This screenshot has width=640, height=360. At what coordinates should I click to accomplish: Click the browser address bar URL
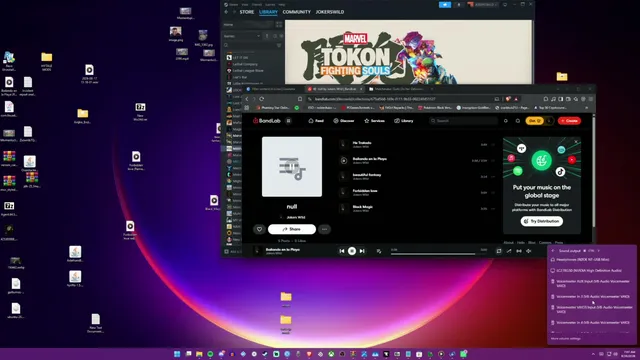point(375,99)
